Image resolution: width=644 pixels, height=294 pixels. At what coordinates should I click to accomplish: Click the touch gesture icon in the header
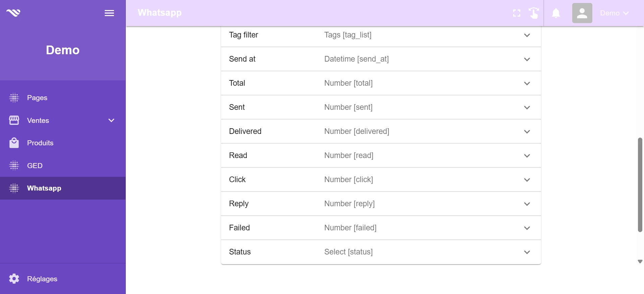point(534,13)
